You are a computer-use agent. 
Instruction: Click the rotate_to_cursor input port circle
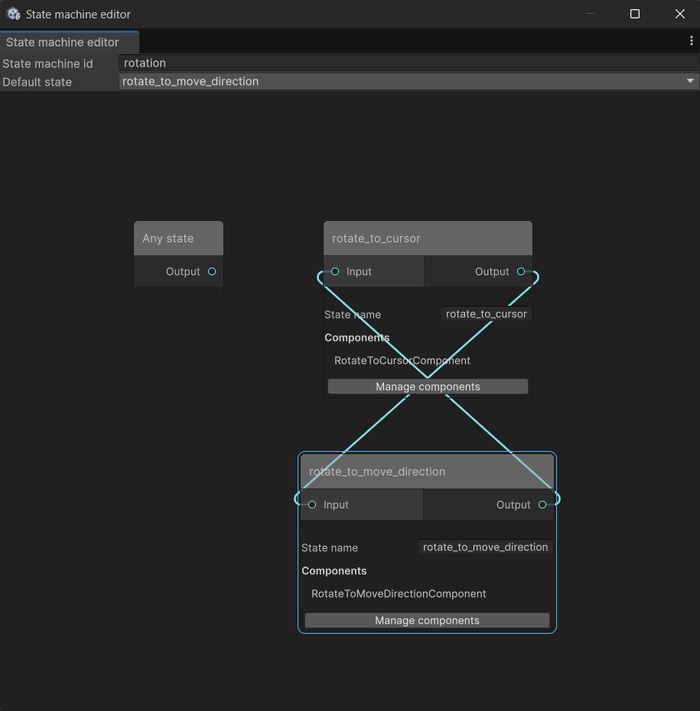pos(335,272)
